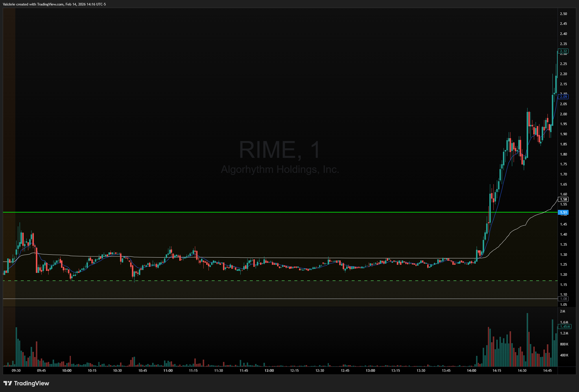
Task: Click the 1.08 horizontal line price tag
Action: pos(563,299)
